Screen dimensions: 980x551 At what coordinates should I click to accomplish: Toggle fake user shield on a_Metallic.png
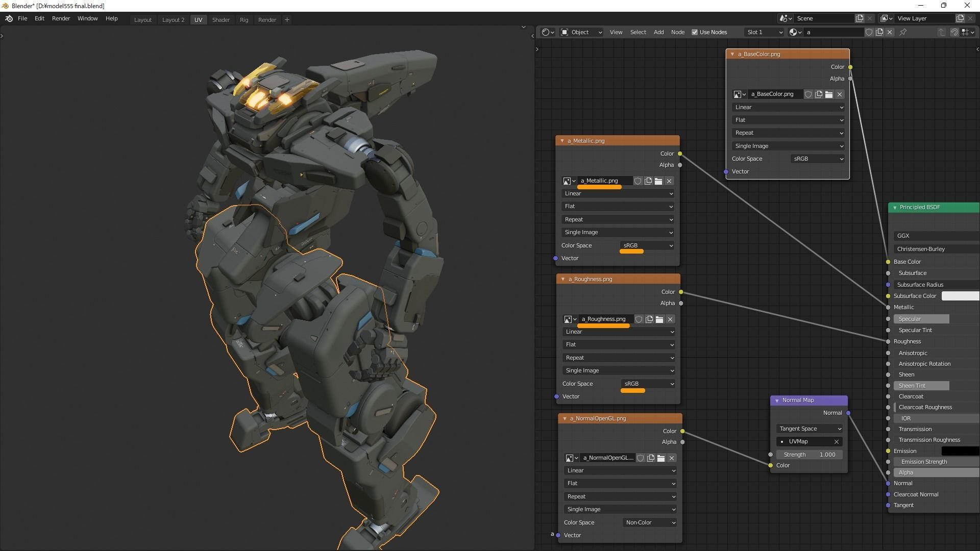pos(638,181)
